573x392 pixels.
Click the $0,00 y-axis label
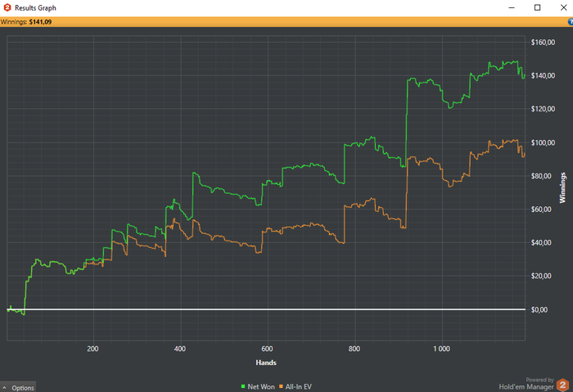pyautogui.click(x=539, y=310)
